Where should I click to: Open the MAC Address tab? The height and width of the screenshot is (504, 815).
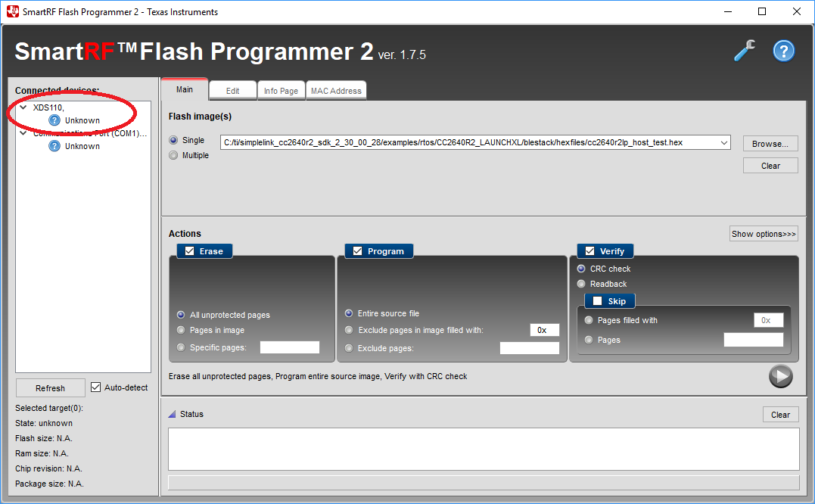[336, 89]
